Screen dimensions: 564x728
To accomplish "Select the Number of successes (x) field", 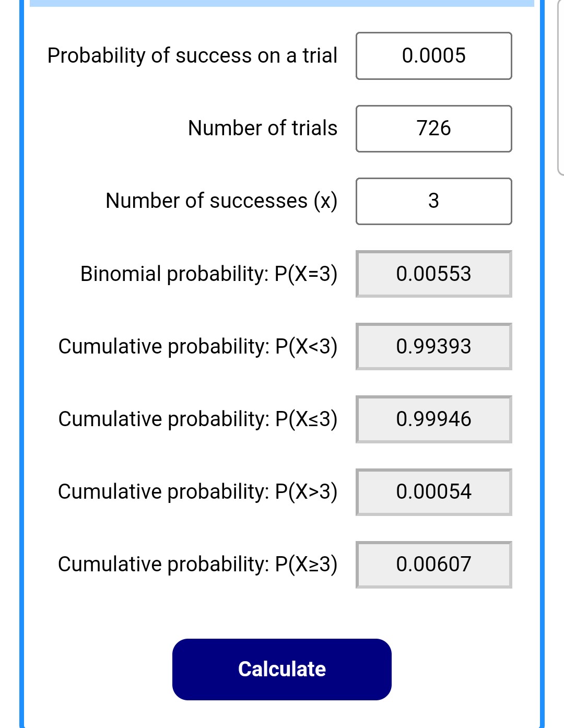I will [433, 201].
